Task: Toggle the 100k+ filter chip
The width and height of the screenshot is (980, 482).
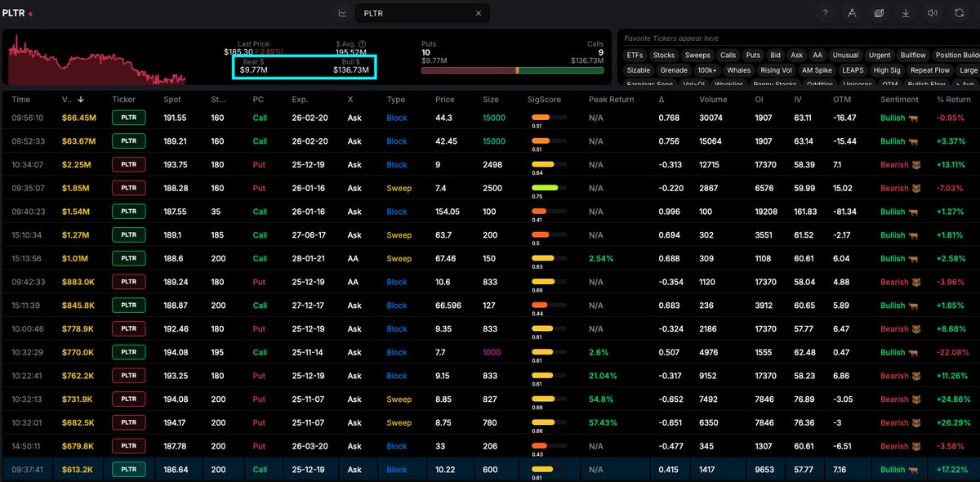Action: [x=707, y=70]
